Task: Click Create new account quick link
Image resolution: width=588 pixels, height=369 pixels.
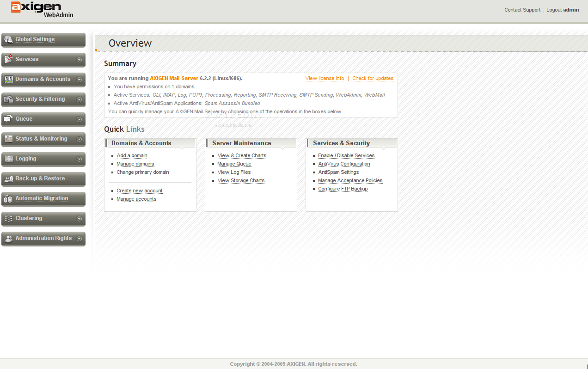Action: pyautogui.click(x=139, y=191)
